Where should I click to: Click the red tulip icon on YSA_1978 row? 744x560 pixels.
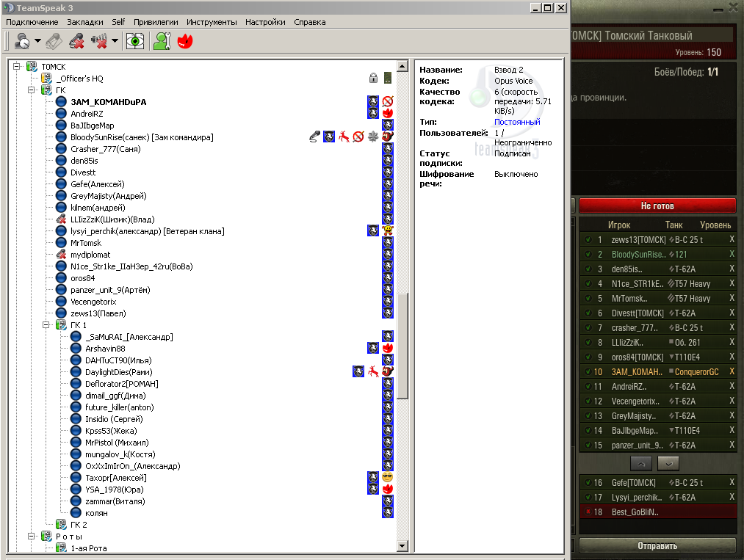388,489
